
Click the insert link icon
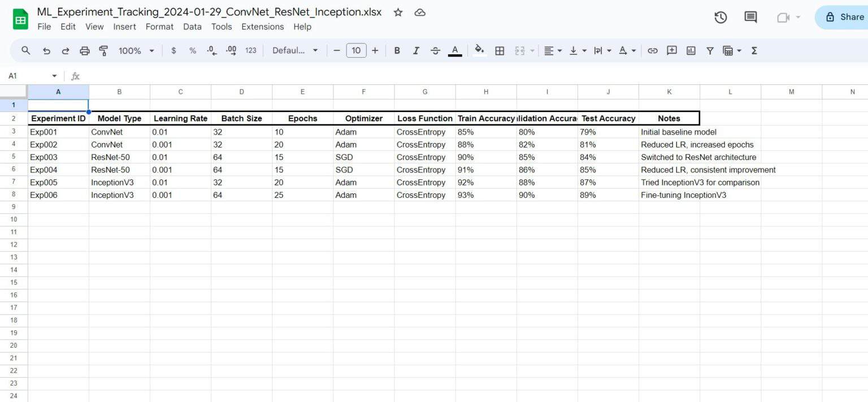[x=652, y=51]
